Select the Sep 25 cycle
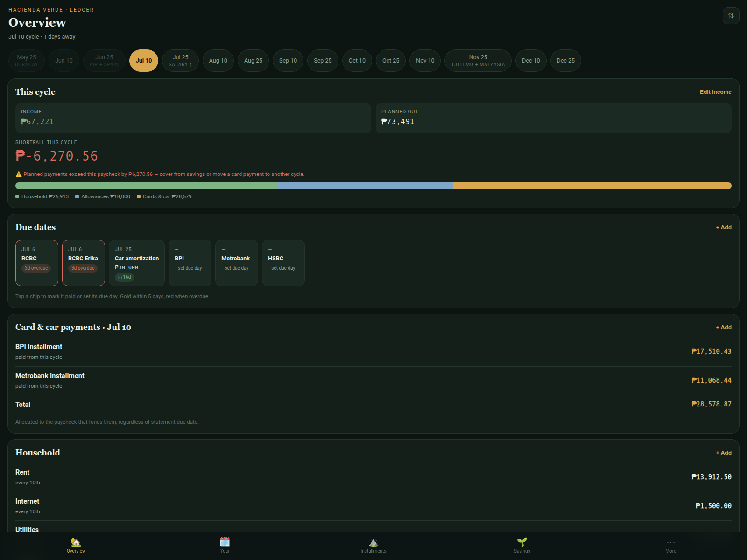The width and height of the screenshot is (747, 560). tap(323, 61)
